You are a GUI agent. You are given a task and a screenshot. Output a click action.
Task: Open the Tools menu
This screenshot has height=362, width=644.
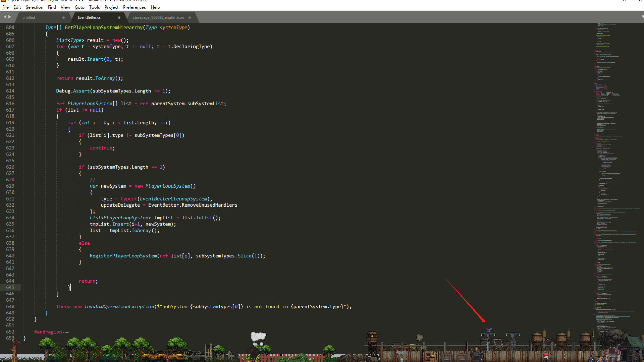point(94,7)
